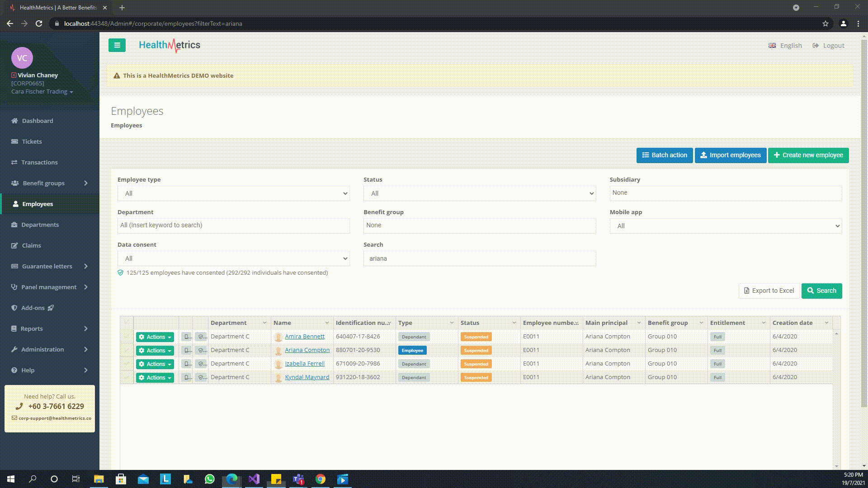Screen dimensions: 868x488
Task: Click Create new employee button
Action: tap(808, 155)
